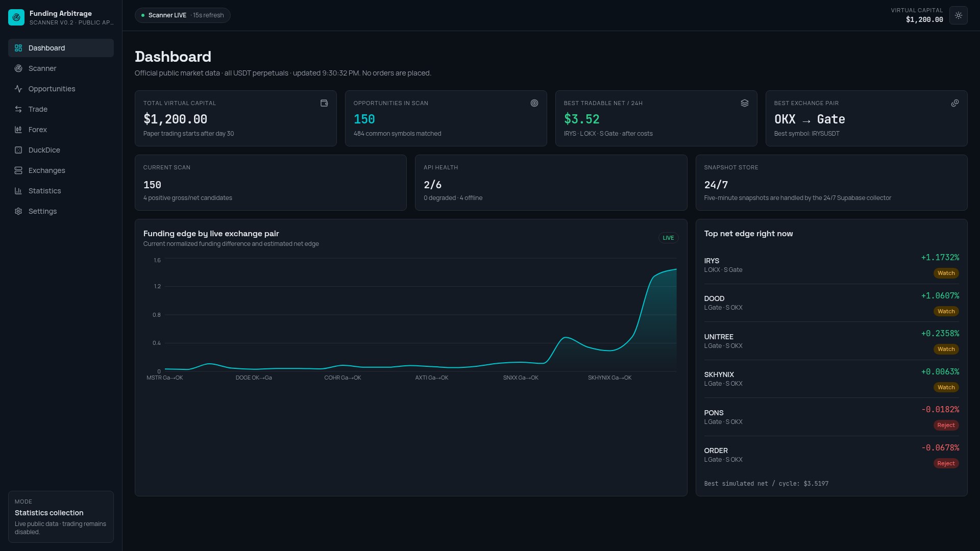Click the LIVE badge on the funding chart
980x551 pixels.
coord(668,238)
